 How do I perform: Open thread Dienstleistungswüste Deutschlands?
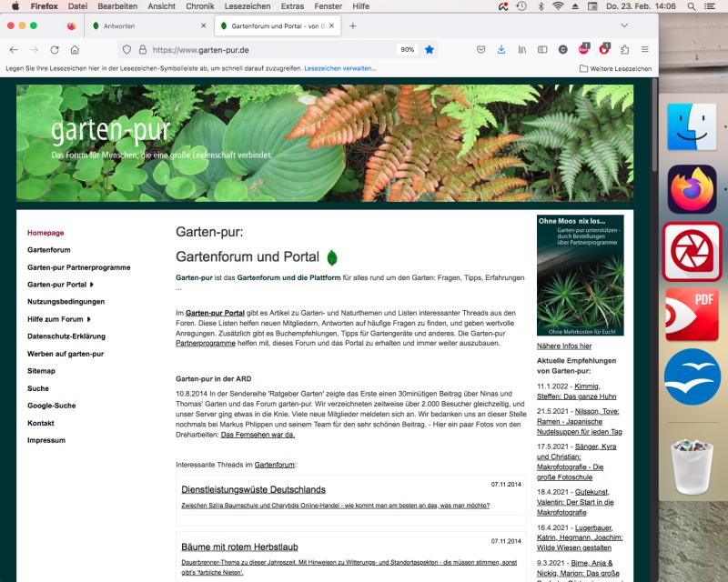[x=253, y=489]
